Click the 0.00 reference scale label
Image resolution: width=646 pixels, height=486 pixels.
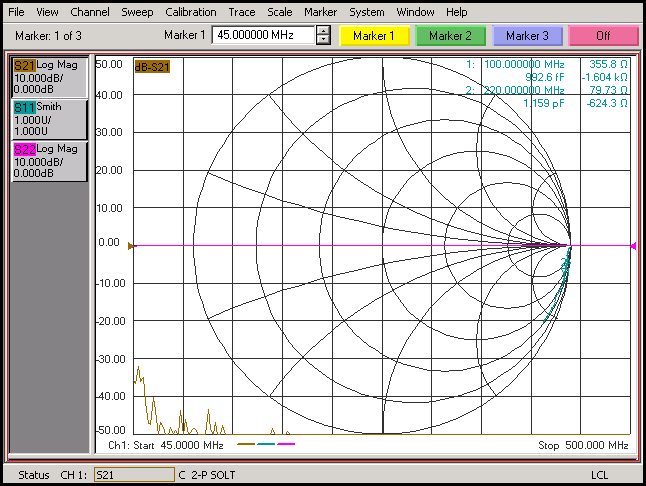pos(109,242)
